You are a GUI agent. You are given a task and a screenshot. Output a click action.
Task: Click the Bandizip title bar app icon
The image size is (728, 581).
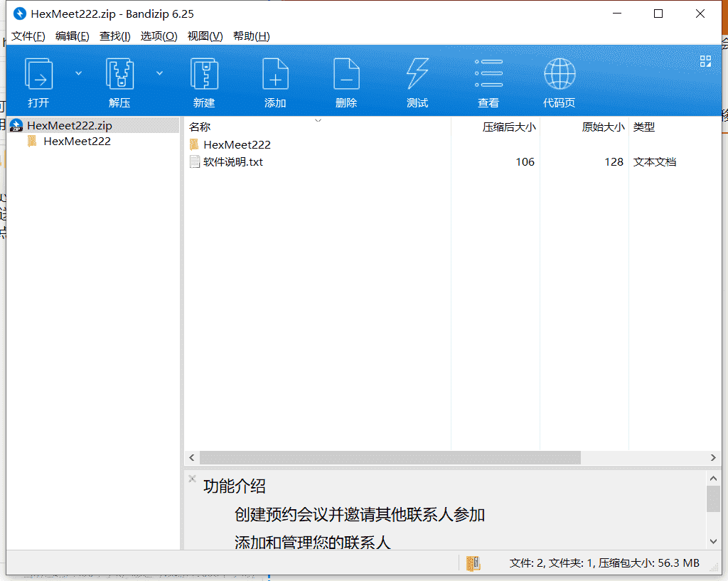[19, 14]
